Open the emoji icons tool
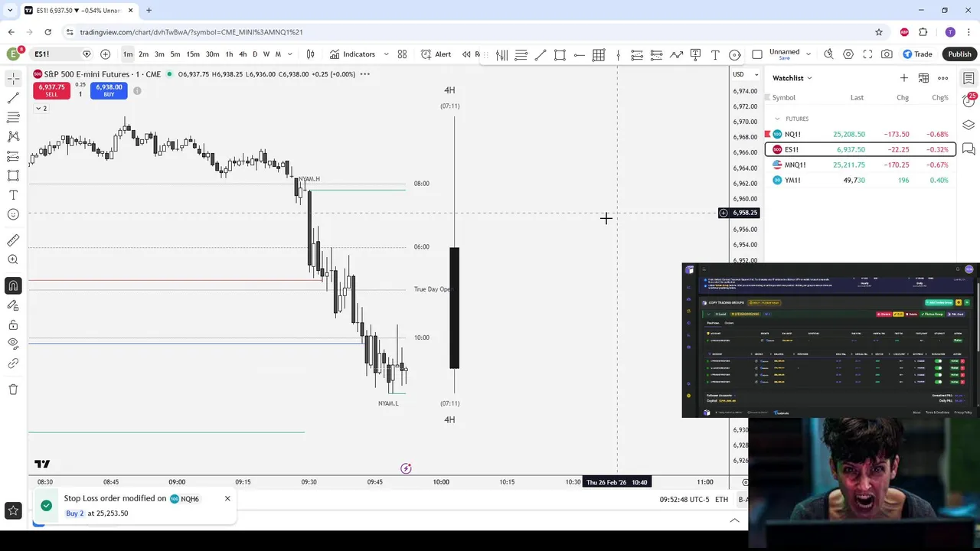Screen dimensions: 980x551 pos(13,214)
